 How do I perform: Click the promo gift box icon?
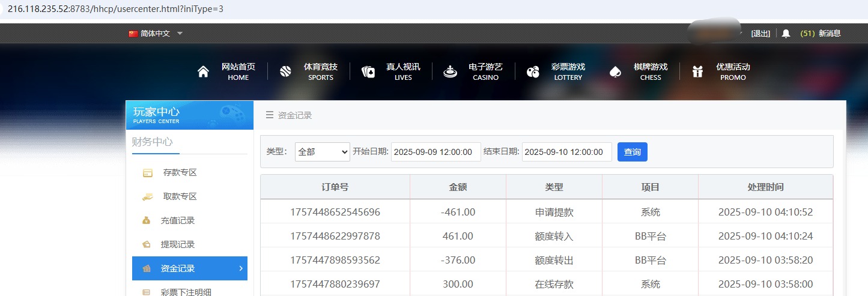[697, 72]
